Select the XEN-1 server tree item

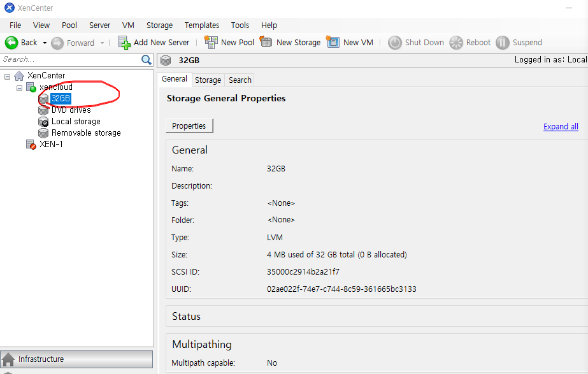51,145
